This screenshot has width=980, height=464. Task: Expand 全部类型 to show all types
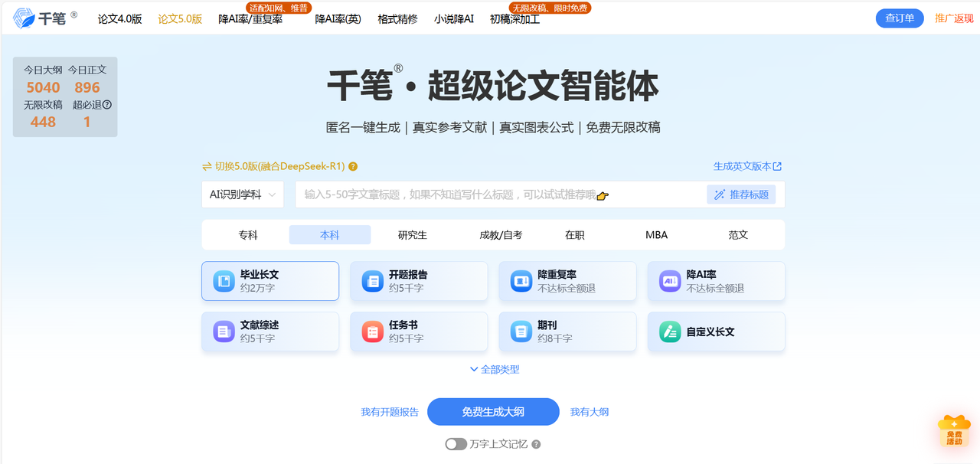[x=495, y=369]
